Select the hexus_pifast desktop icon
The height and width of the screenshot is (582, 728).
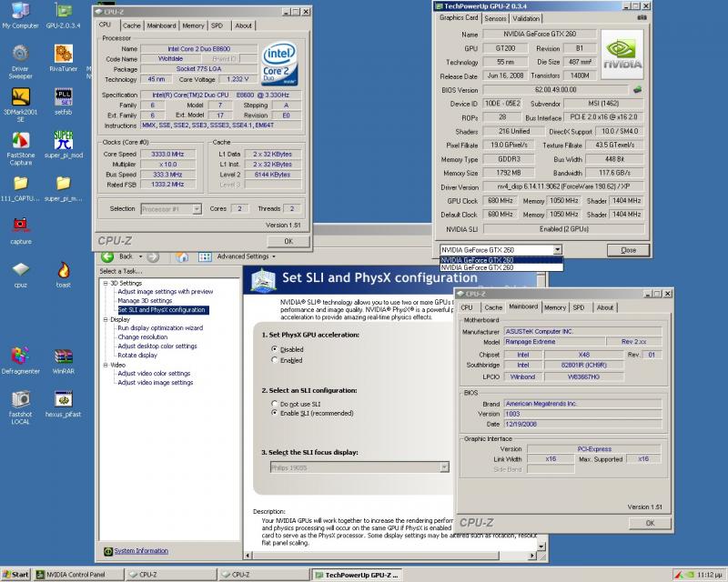[63, 404]
